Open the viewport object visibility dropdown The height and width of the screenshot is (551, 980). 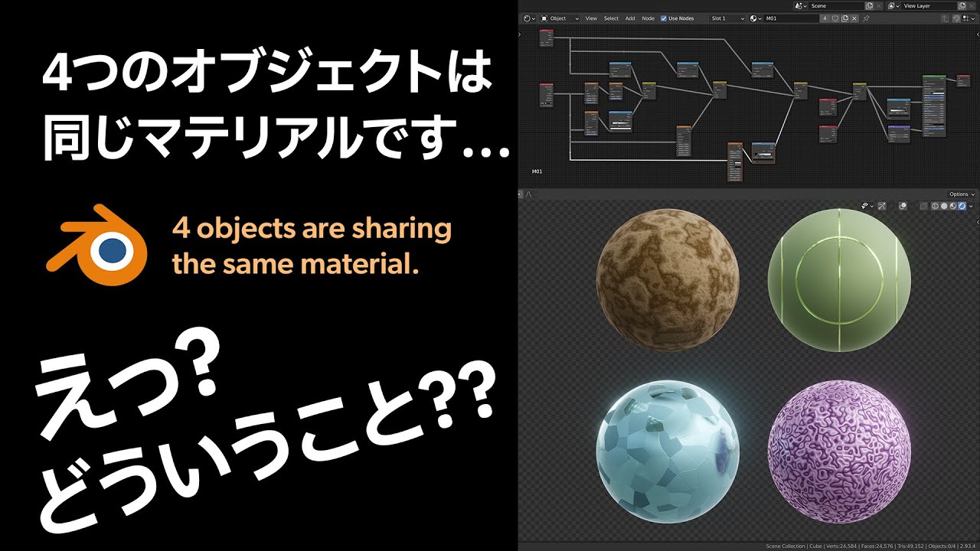(x=867, y=207)
